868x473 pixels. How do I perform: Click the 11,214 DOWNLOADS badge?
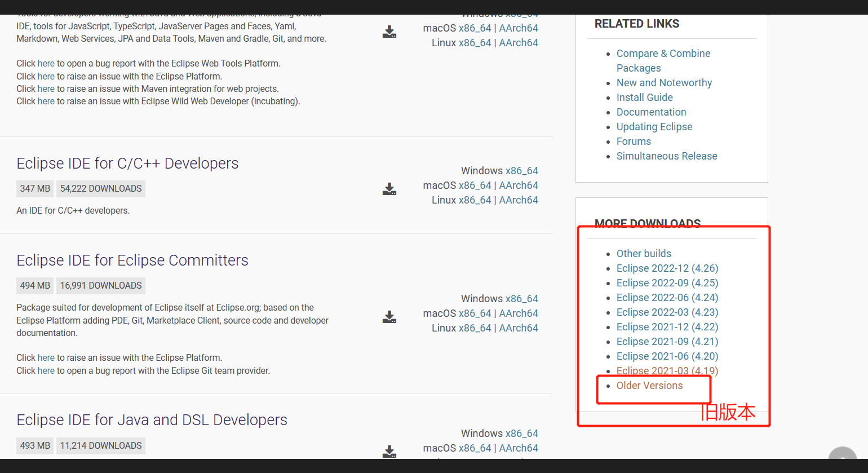coord(101,446)
